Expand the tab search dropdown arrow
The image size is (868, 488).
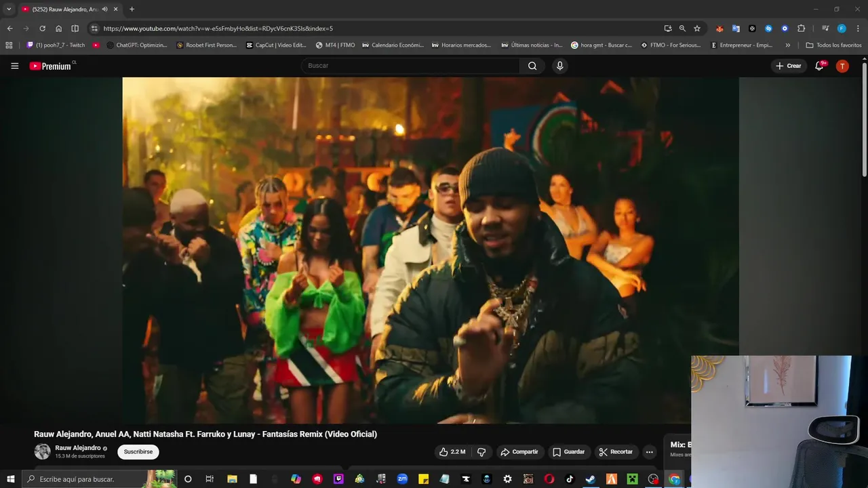(9, 9)
